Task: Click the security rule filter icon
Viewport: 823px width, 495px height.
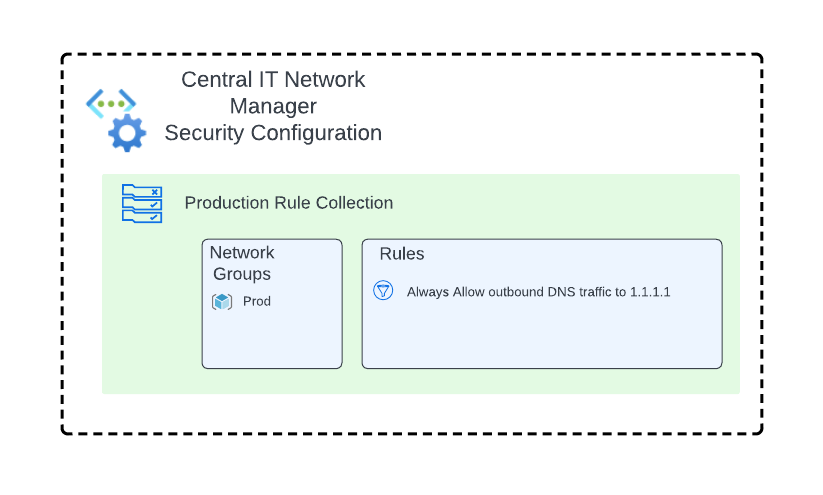Action: pyautogui.click(x=383, y=290)
